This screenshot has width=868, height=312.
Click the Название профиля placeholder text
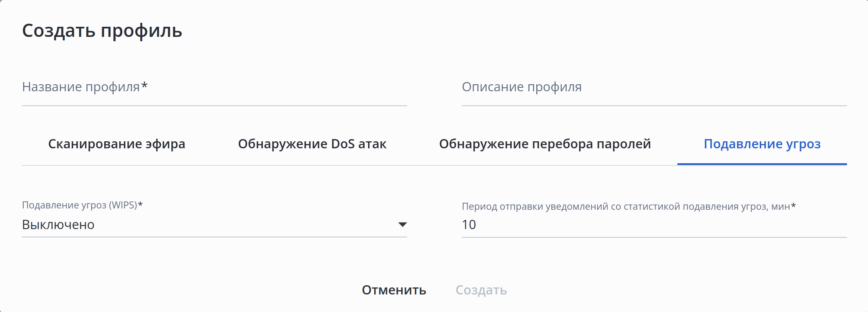81,87
